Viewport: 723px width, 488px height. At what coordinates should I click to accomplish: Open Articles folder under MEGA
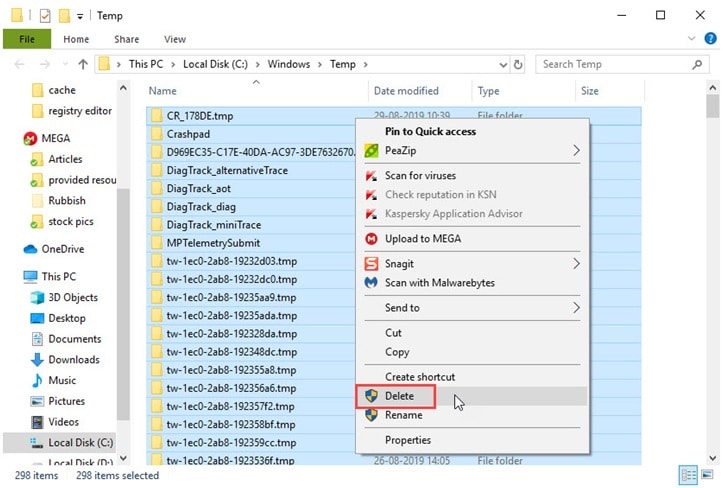point(65,159)
